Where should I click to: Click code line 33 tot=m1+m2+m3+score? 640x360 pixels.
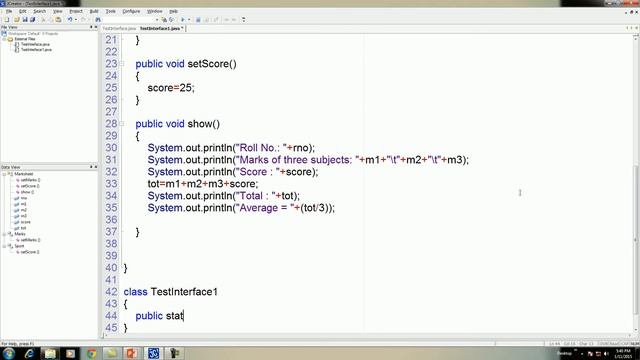[x=203, y=184]
